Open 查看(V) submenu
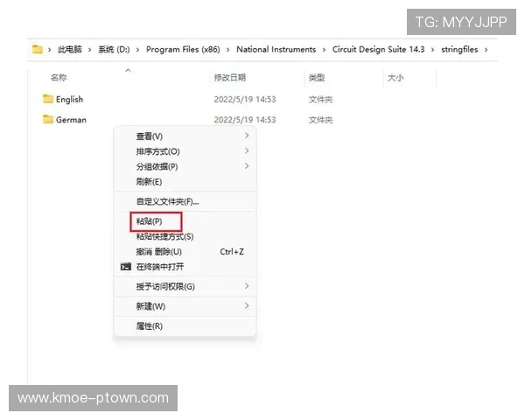This screenshot has height=420, width=525. (x=185, y=136)
